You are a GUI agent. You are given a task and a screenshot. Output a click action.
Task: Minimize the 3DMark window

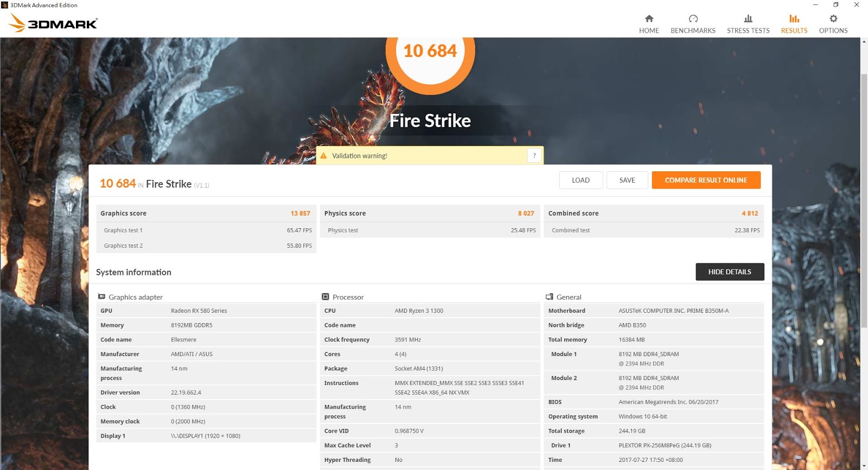click(815, 5)
